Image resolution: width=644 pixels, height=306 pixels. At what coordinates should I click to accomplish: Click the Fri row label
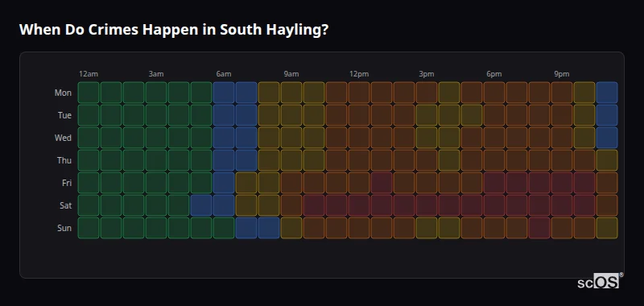pos(67,183)
